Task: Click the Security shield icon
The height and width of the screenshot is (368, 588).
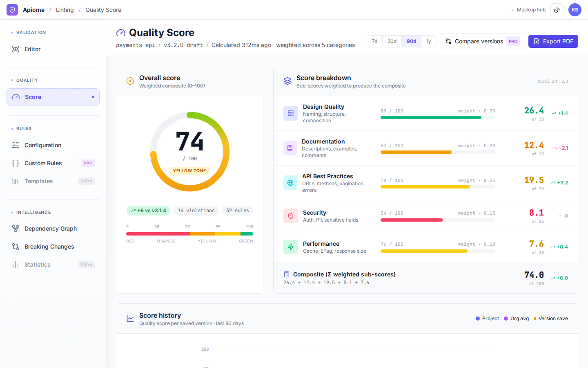Action: 291,216
